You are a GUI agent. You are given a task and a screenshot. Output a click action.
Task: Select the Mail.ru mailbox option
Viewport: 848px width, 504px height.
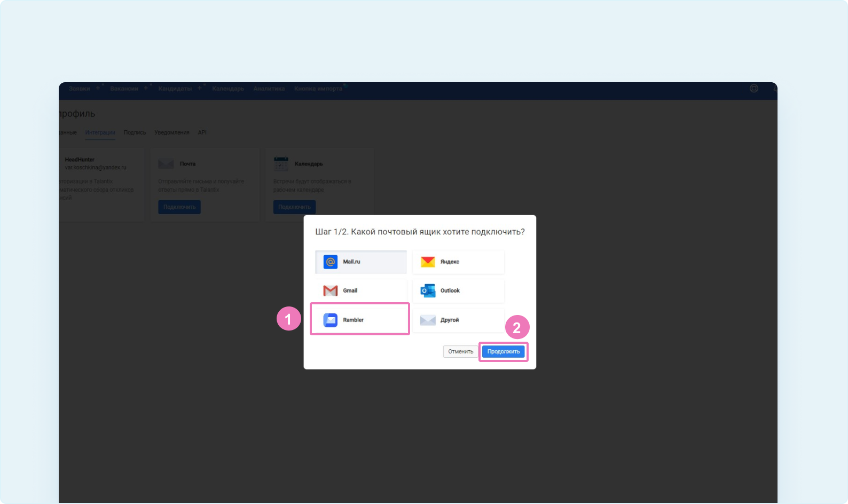point(361,262)
